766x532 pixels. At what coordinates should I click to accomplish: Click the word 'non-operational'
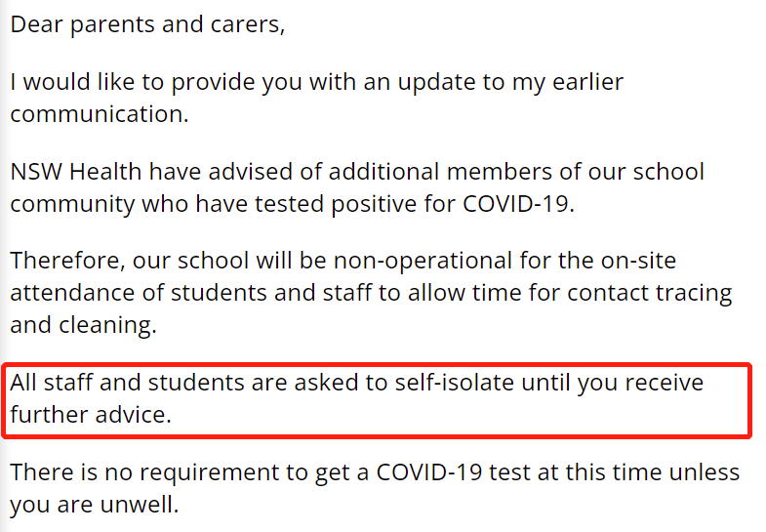pyautogui.click(x=423, y=262)
